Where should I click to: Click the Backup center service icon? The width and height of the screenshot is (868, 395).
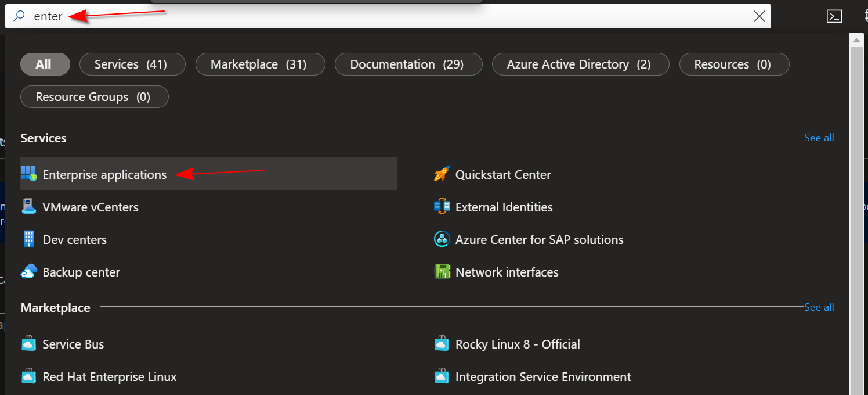pyautogui.click(x=28, y=271)
